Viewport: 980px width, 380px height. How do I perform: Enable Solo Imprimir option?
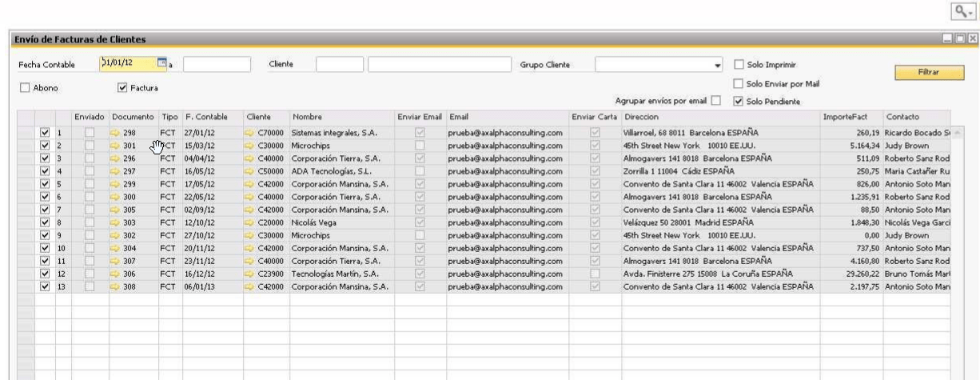pyautogui.click(x=738, y=65)
